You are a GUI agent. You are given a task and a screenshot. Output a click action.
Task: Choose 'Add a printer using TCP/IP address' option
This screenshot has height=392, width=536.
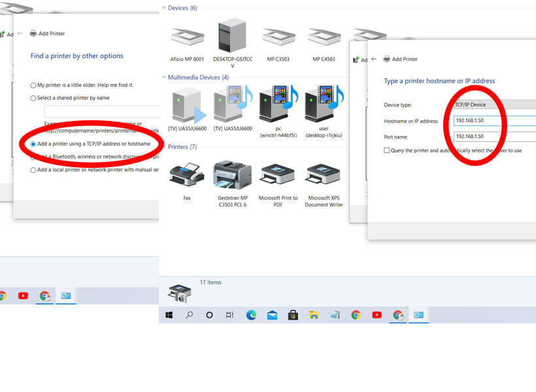point(33,143)
